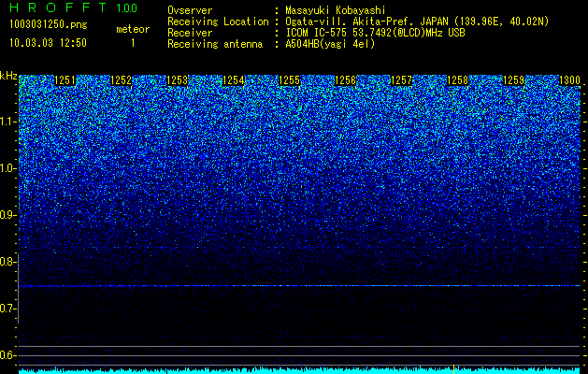The width and height of the screenshot is (588, 374).
Task: Click the 1257 time marker
Action: point(401,80)
